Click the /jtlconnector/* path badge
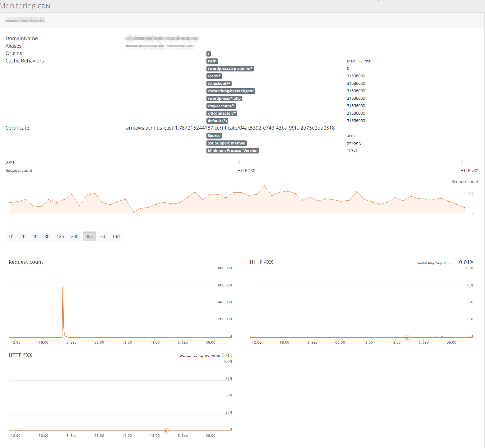This screenshot has width=485, height=448. click(222, 113)
